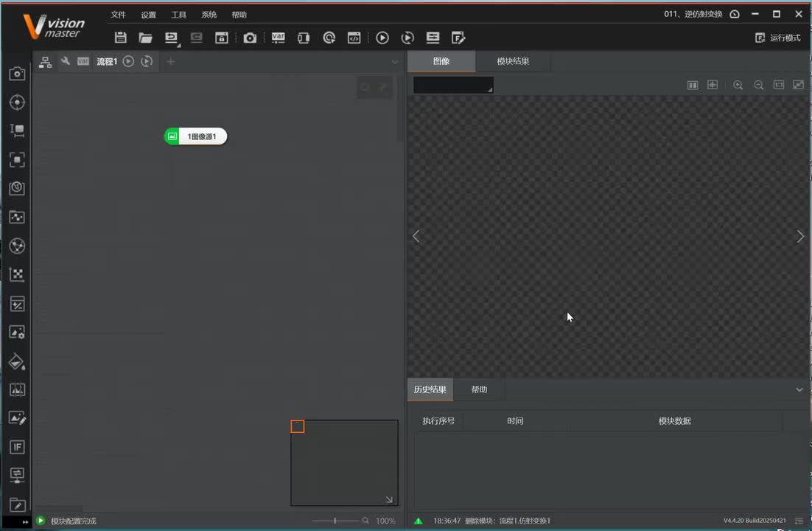Open a solution with the folder icon
Image resolution: width=812 pixels, height=531 pixels.
145,38
